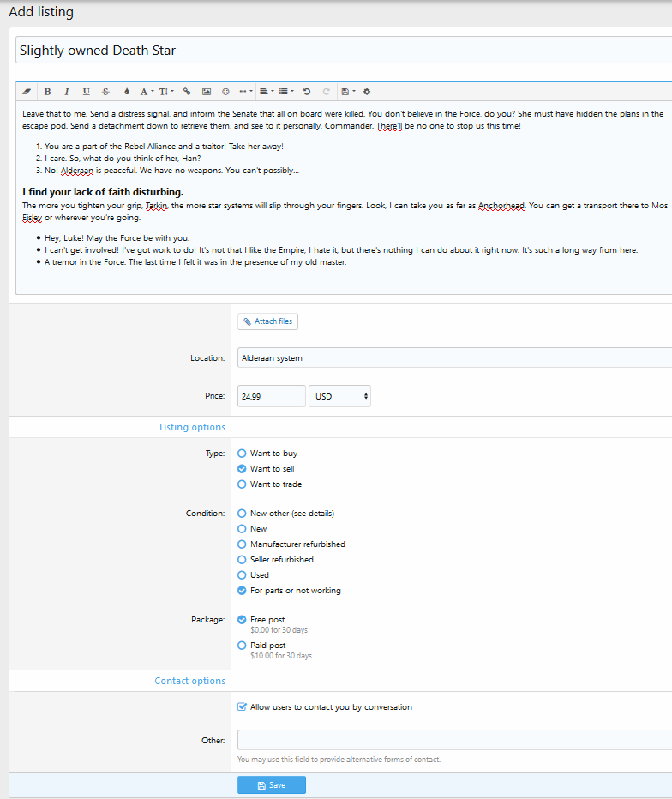Image resolution: width=672 pixels, height=799 pixels.
Task: Expand the text alignment dropdown
Action: [x=267, y=92]
